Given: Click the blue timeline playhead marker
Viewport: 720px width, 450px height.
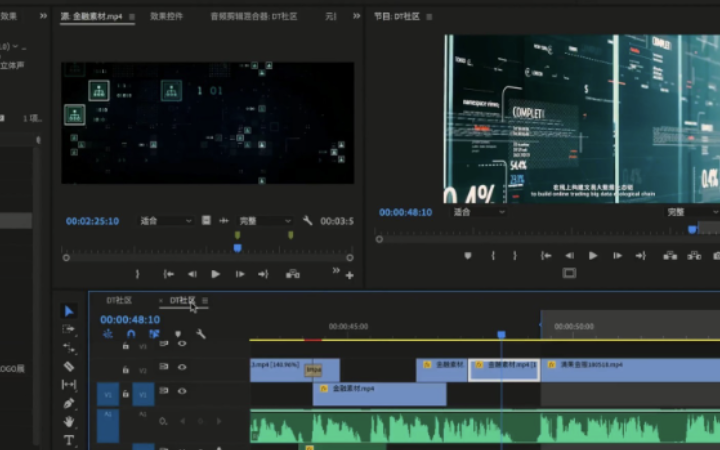Looking at the screenshot, I should point(501,335).
